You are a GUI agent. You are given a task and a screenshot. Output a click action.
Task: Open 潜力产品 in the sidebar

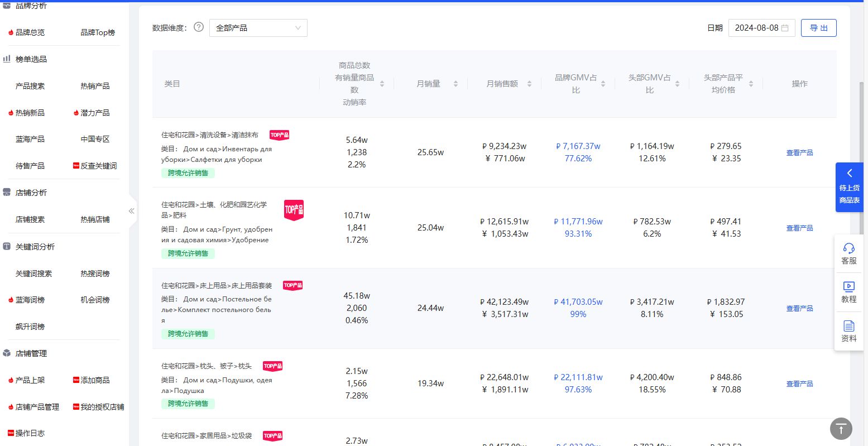tap(95, 113)
